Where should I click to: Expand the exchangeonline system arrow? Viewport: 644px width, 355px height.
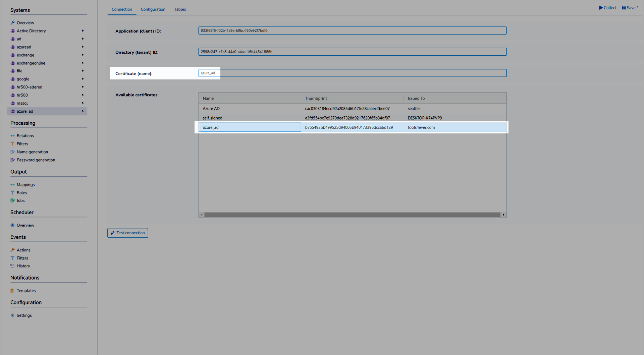(83, 63)
